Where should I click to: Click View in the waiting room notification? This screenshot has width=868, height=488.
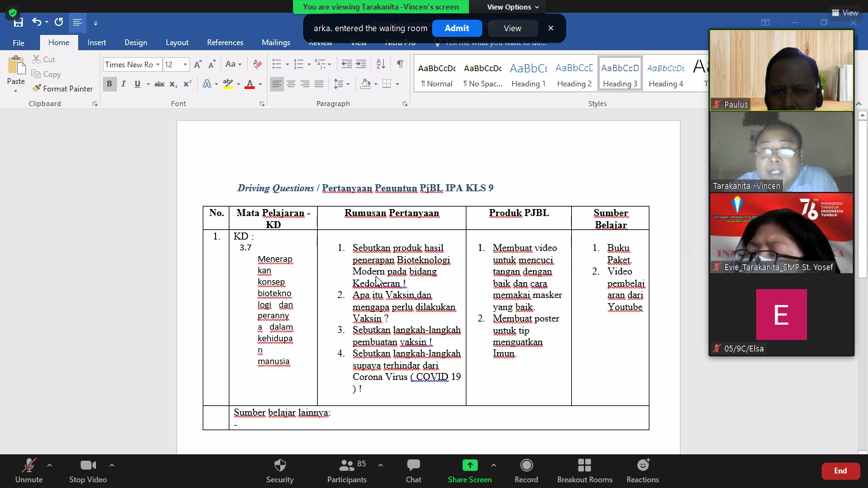[x=513, y=28]
